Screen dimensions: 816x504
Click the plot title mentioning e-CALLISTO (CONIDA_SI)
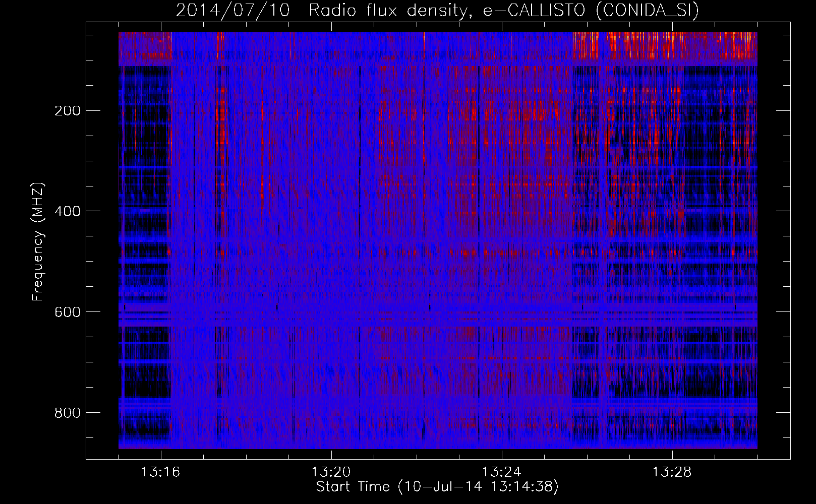click(437, 11)
